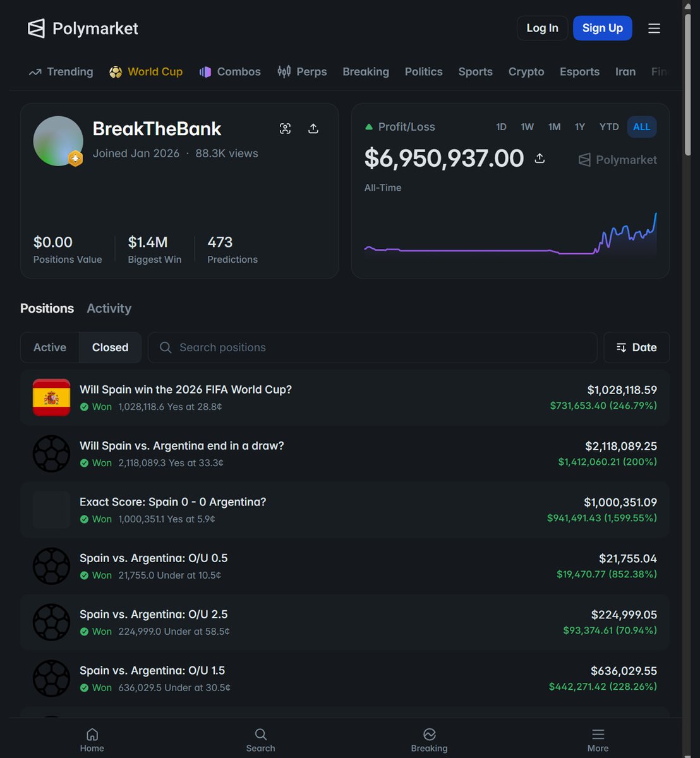Click the World Cup soccer ball icon
The width and height of the screenshot is (700, 758).
116,72
